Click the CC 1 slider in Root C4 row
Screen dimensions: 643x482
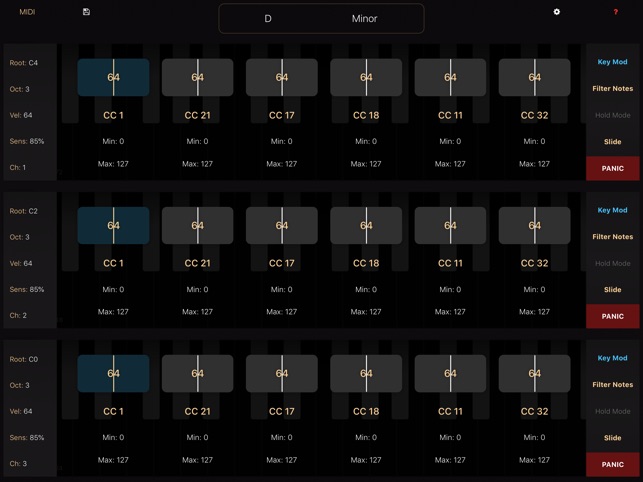113,77
